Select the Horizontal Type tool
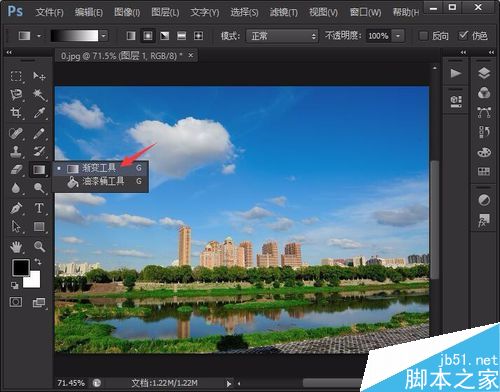The image size is (500, 392). (x=39, y=208)
